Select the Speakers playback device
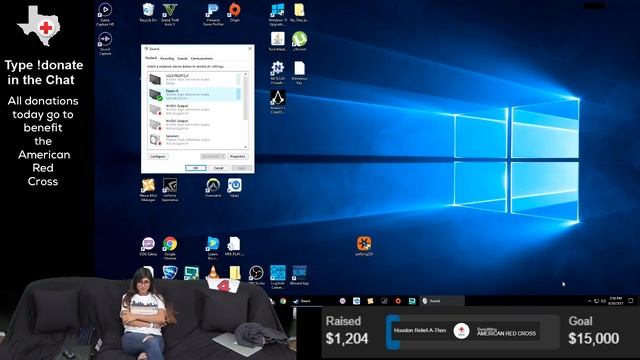This screenshot has height=360, width=640. [194, 140]
